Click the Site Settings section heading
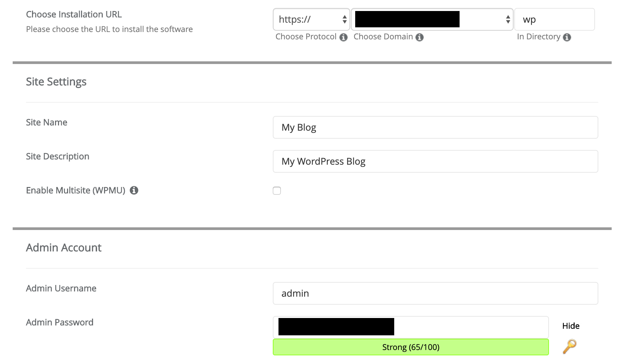Viewport: 623px width, 364px height. (x=56, y=82)
